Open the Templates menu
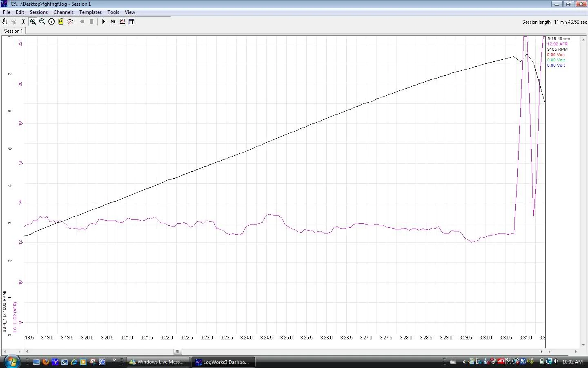 90,12
